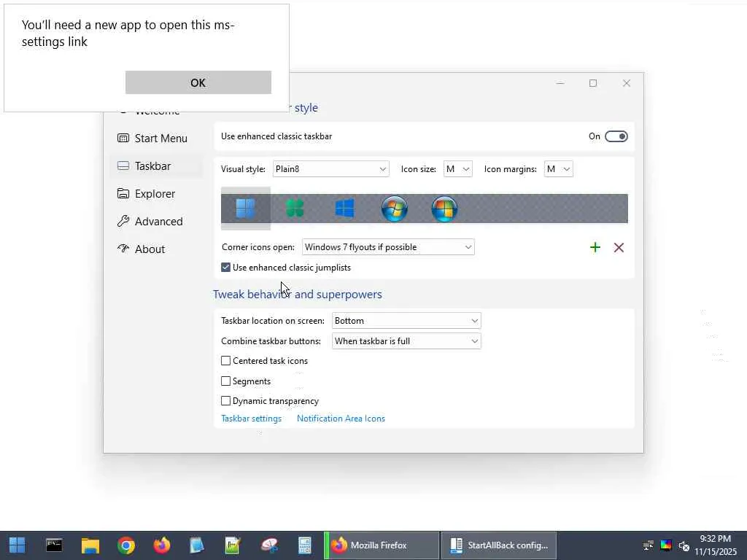Open the Notification Area Icons link
Screen dimensions: 747x560
click(341, 419)
